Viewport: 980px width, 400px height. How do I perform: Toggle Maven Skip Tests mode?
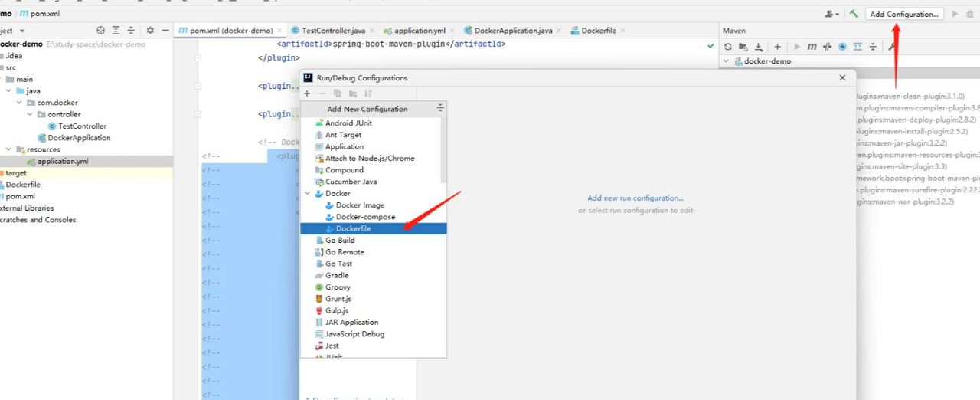click(843, 47)
